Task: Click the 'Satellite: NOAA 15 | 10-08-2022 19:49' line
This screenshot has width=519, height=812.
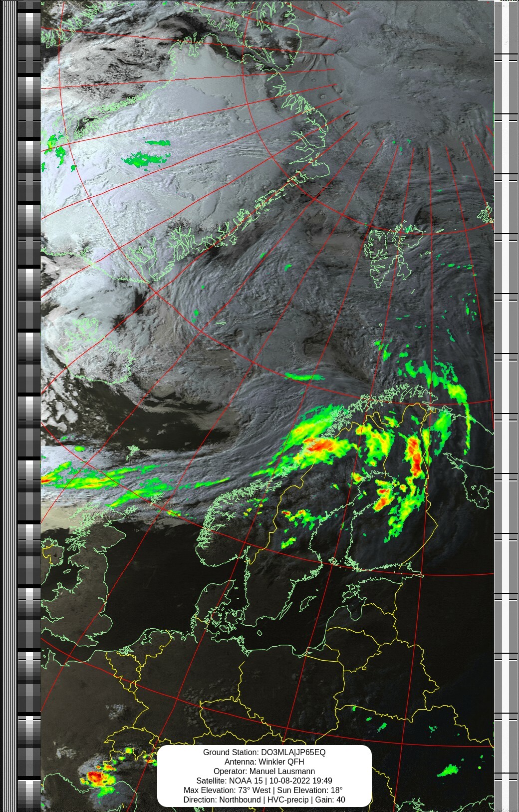Action: pyautogui.click(x=264, y=781)
